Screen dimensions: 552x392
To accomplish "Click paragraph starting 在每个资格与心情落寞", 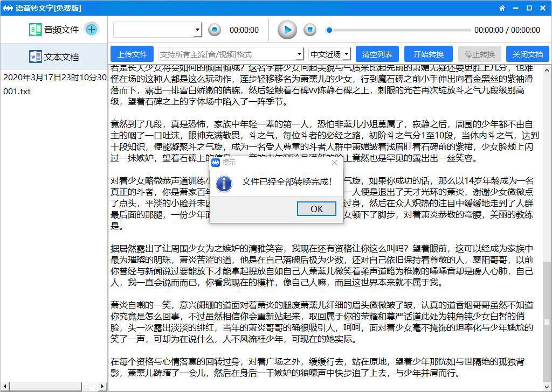I will (x=318, y=367).
